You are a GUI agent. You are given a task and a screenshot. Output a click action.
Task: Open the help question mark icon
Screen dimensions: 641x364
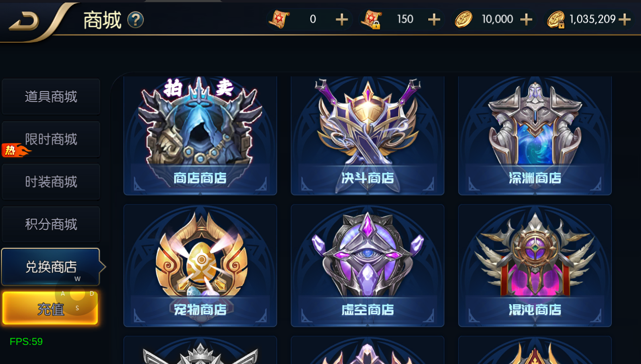(x=135, y=20)
